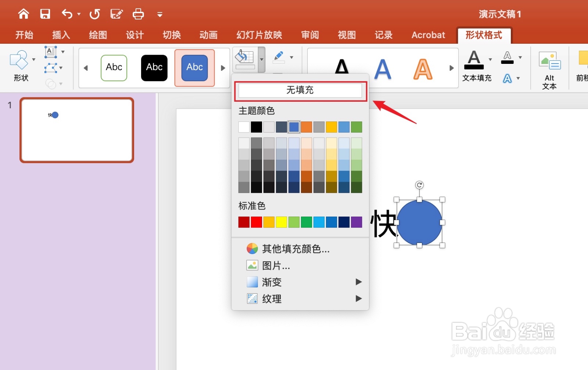This screenshot has width=588, height=370.
Task: Pick the black theme color swatch
Action: [257, 127]
